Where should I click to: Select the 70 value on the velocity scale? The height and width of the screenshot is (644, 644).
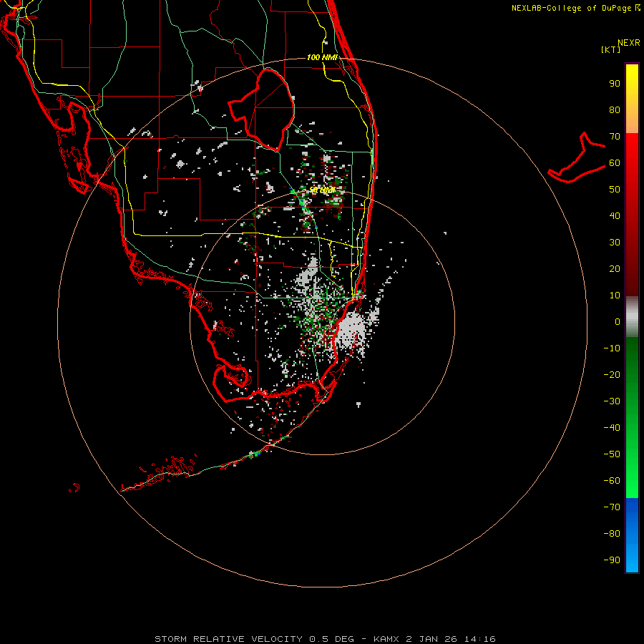point(615,137)
